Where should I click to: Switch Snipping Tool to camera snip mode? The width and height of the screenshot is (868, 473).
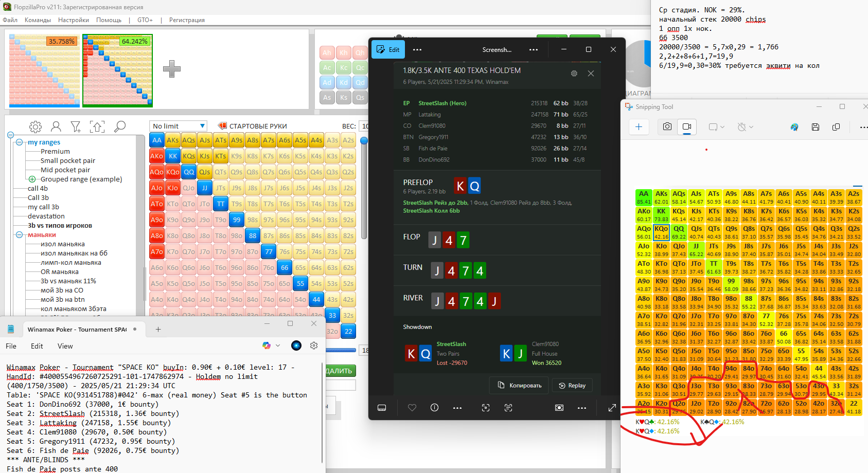click(x=667, y=126)
